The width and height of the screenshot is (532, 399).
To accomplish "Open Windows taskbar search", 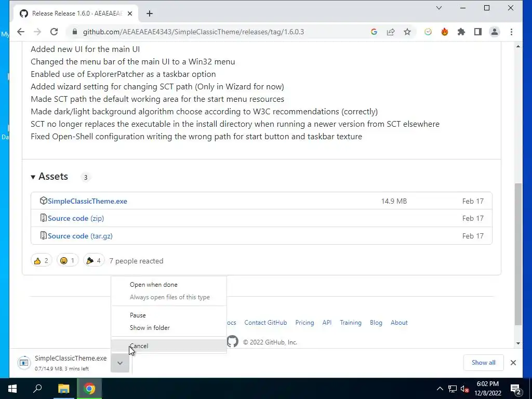I will (37, 389).
